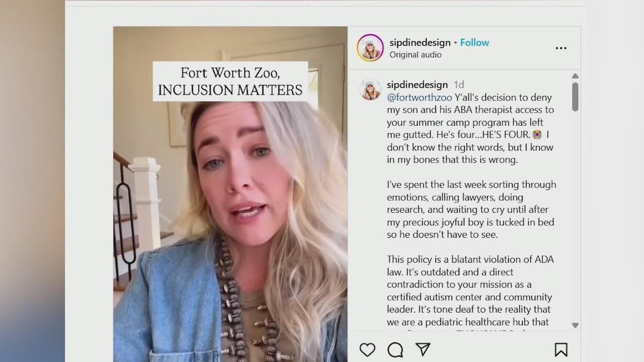
Task: Open sipdinedesign header profile picture
Action: (370, 48)
